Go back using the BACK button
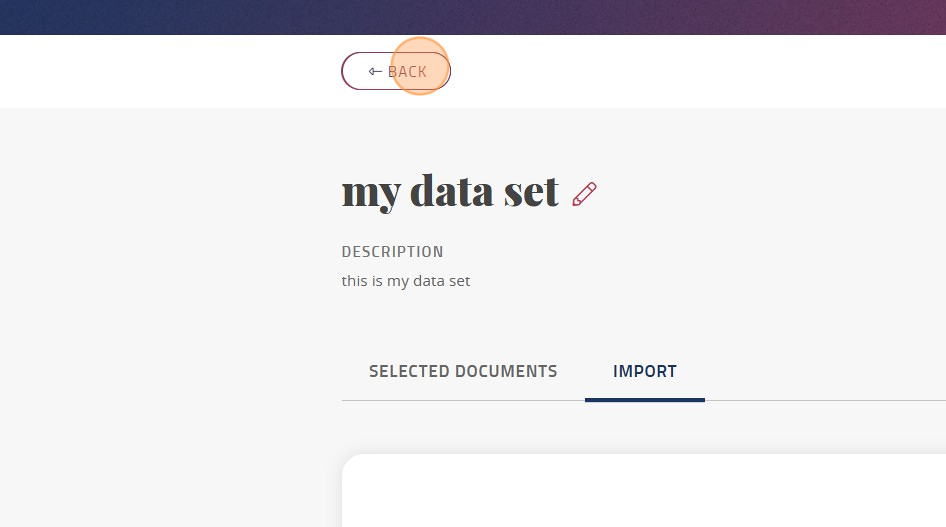The height and width of the screenshot is (527, 946). [x=396, y=71]
